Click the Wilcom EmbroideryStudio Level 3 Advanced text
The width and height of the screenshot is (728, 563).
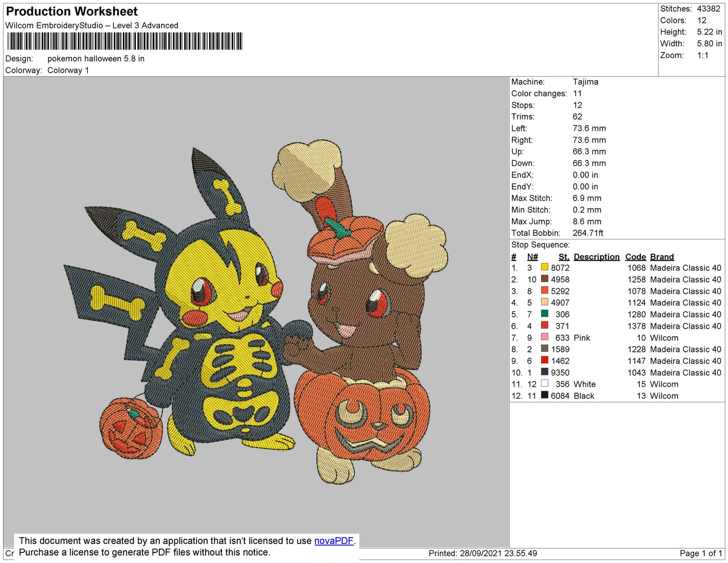[x=92, y=25]
